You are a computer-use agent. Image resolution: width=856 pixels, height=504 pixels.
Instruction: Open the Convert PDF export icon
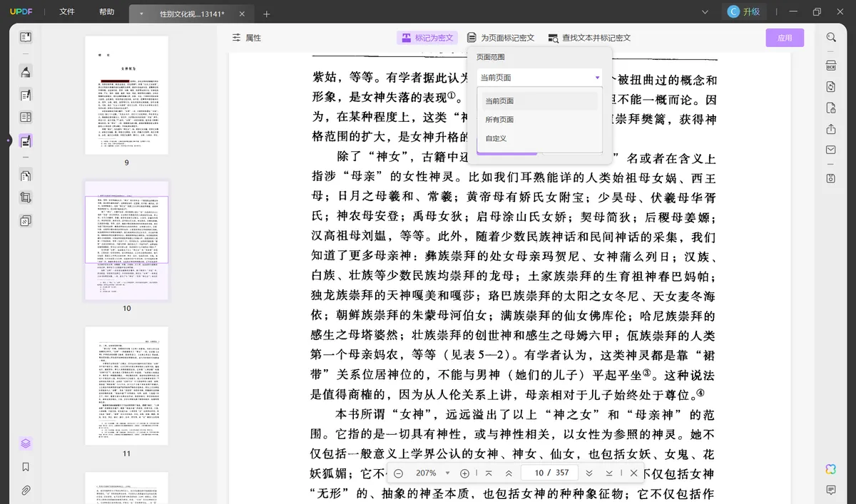point(831,87)
